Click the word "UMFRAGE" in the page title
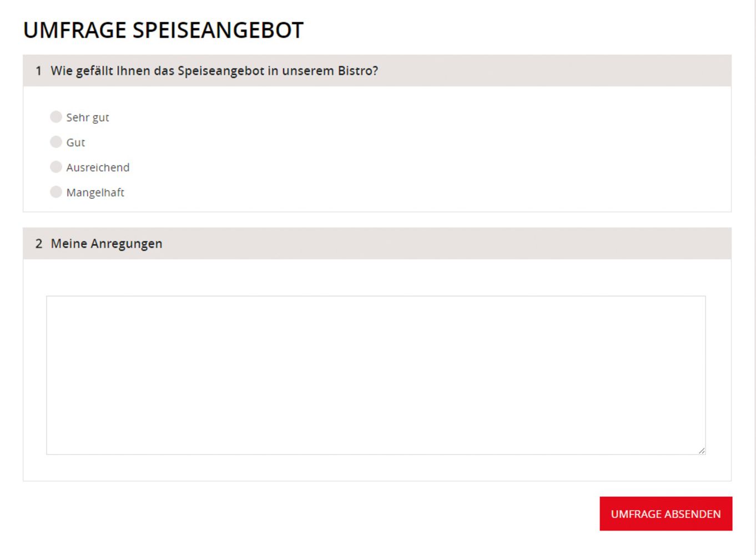The image size is (756, 555). coord(75,30)
